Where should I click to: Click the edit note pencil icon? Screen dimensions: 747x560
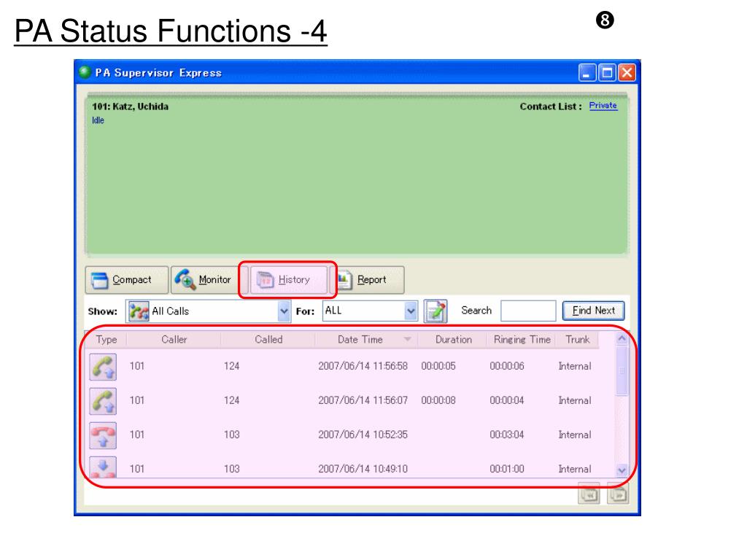point(436,311)
